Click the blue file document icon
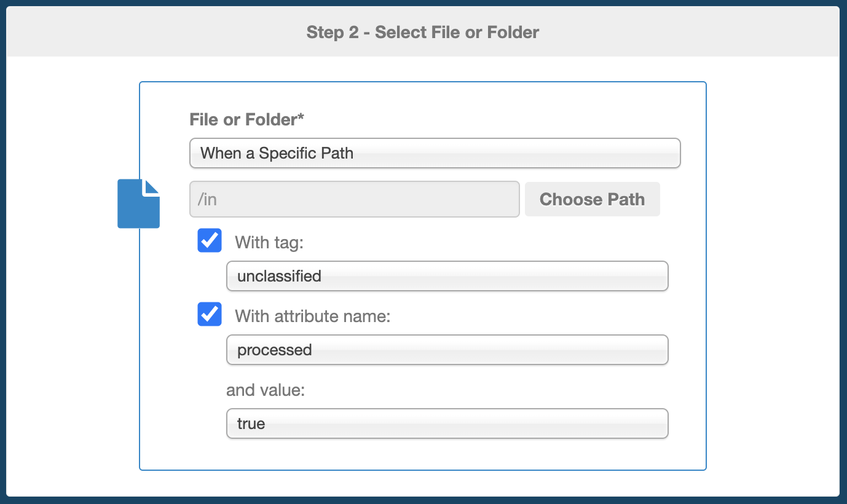847x504 pixels. 138,203
